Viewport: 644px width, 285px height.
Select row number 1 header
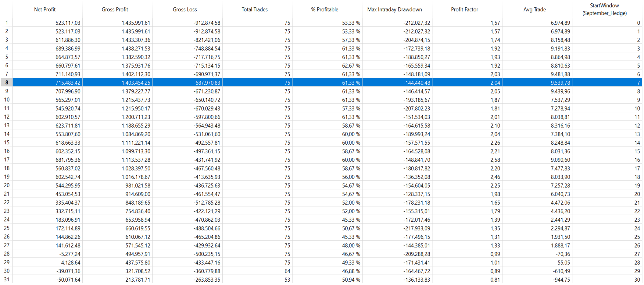6,23
